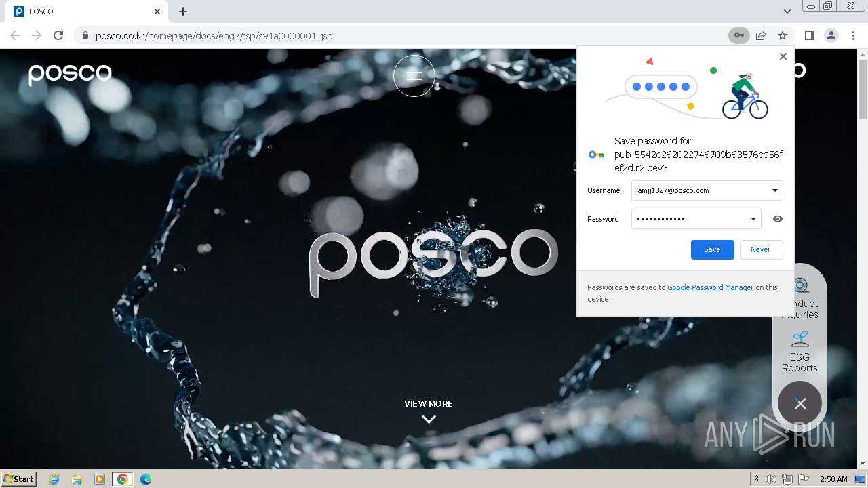Open the Product Inquiries shortcut

(800, 298)
